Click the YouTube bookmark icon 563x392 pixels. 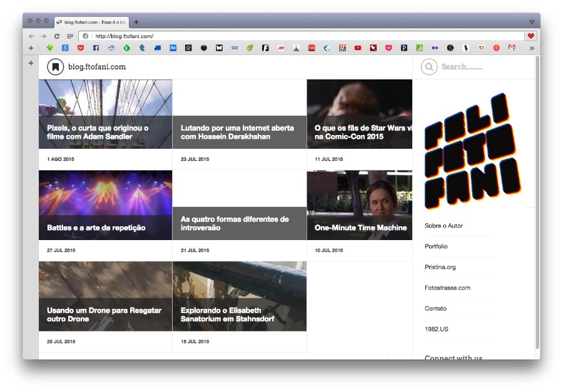357,48
